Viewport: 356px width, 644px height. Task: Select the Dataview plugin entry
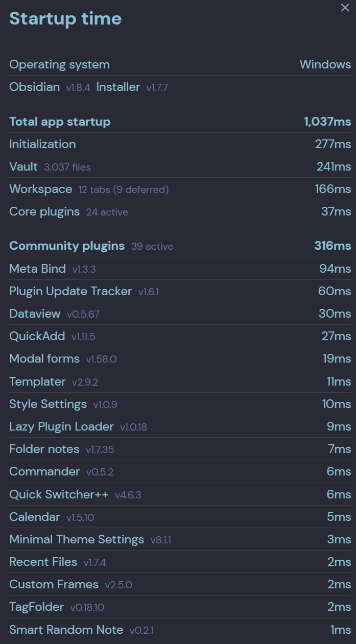pos(180,314)
